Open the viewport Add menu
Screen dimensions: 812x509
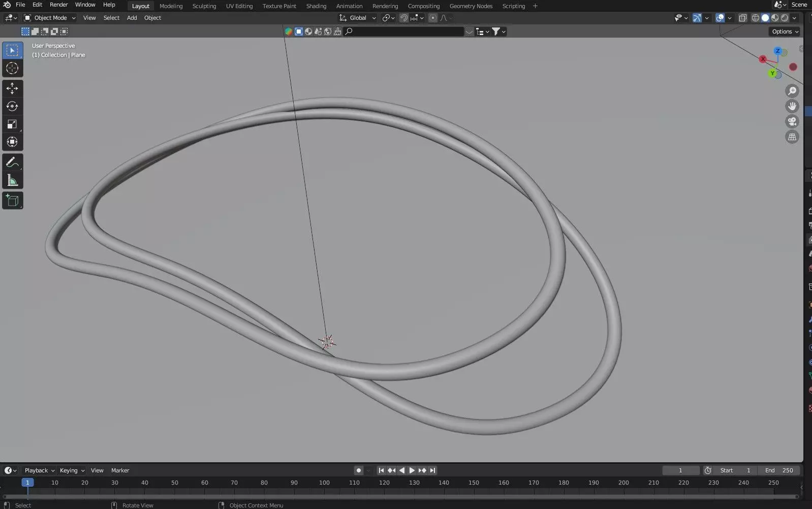[x=132, y=18]
